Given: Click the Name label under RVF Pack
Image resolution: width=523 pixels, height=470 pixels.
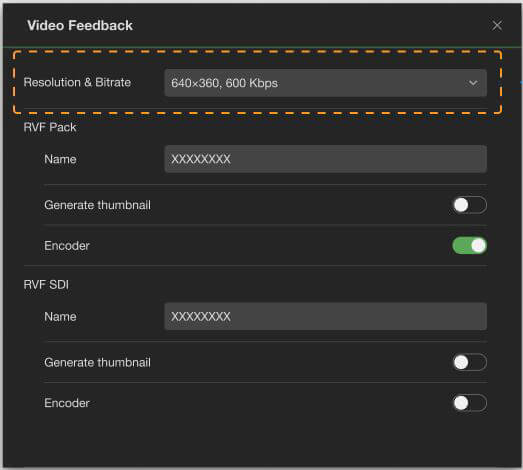Looking at the screenshot, I should (x=60, y=159).
